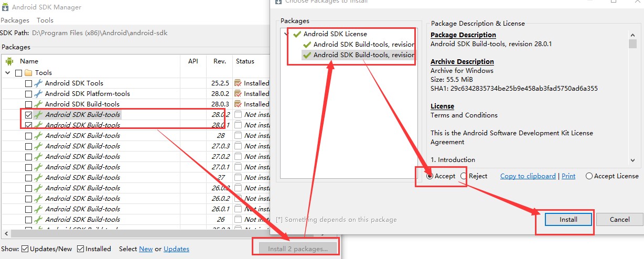Click the Install 2 packages button
The width and height of the screenshot is (644, 259).
pos(298,249)
